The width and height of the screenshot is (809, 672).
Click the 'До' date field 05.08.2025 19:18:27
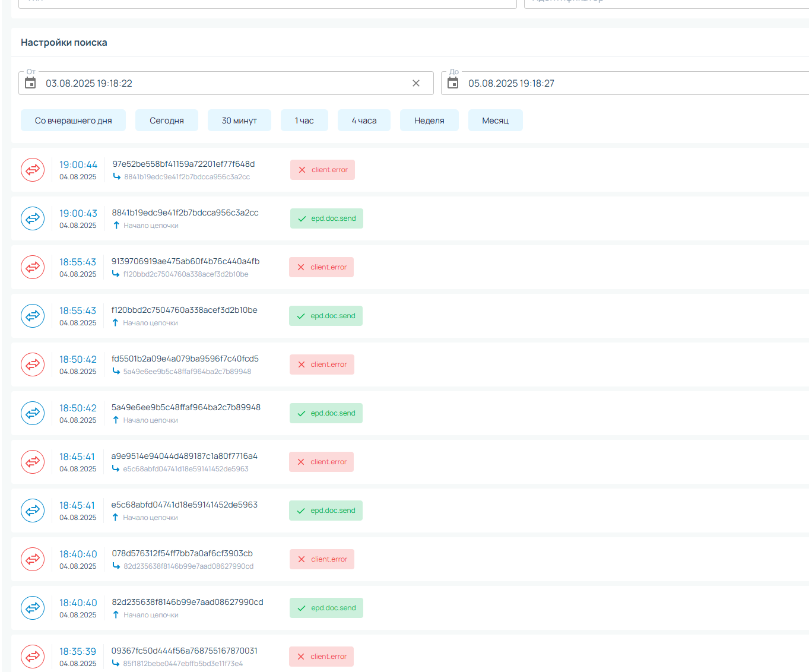pos(625,83)
